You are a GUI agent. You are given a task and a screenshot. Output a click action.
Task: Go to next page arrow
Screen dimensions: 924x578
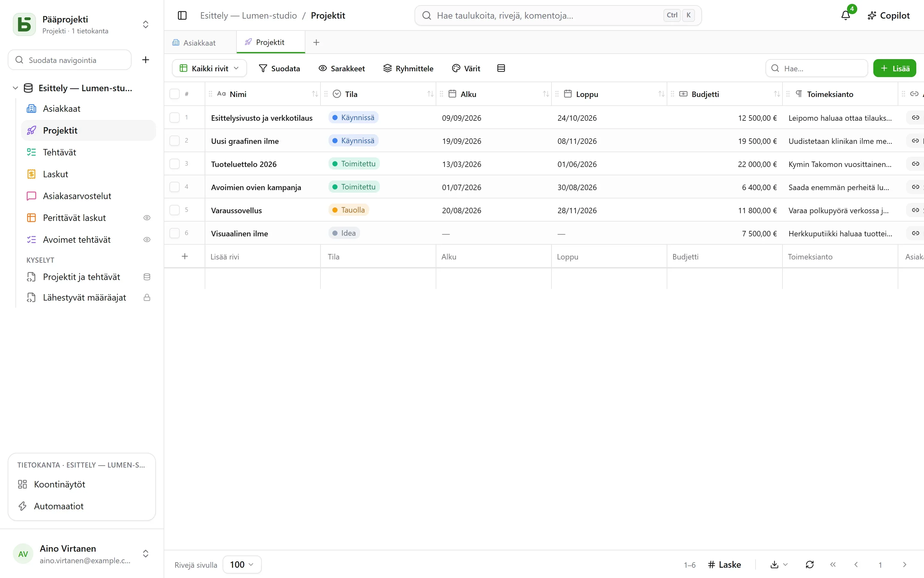(904, 565)
